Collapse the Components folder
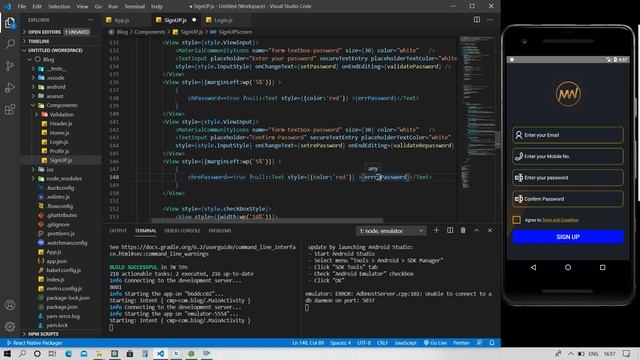This screenshot has height=360, width=640. (x=60, y=105)
